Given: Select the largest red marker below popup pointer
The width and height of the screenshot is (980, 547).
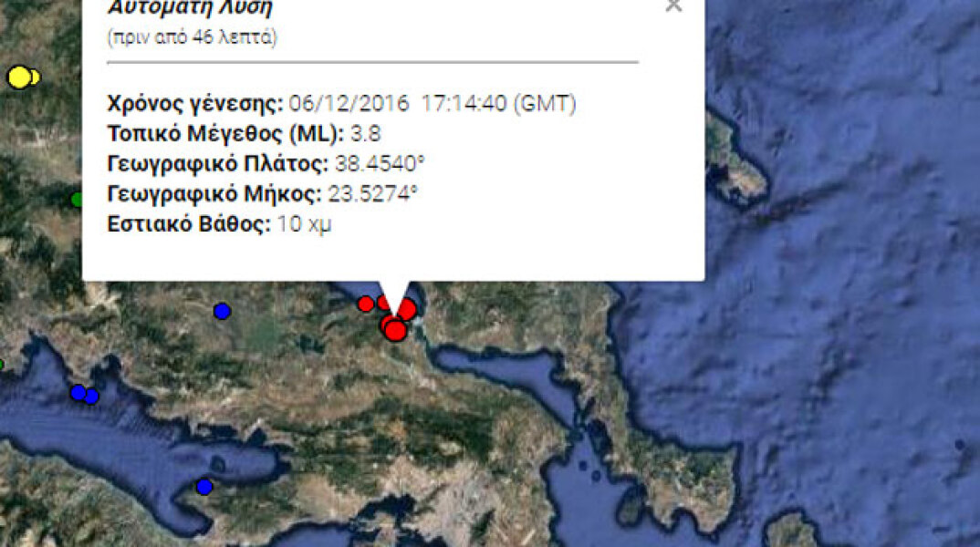Looking at the screenshot, I should 395,330.
